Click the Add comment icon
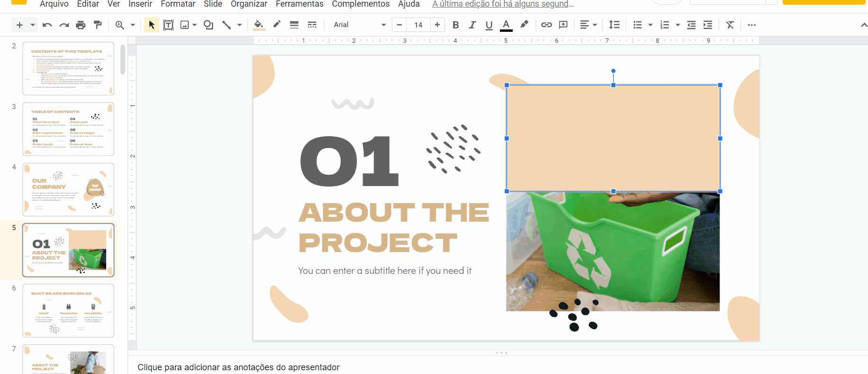868x374 pixels. (x=563, y=25)
